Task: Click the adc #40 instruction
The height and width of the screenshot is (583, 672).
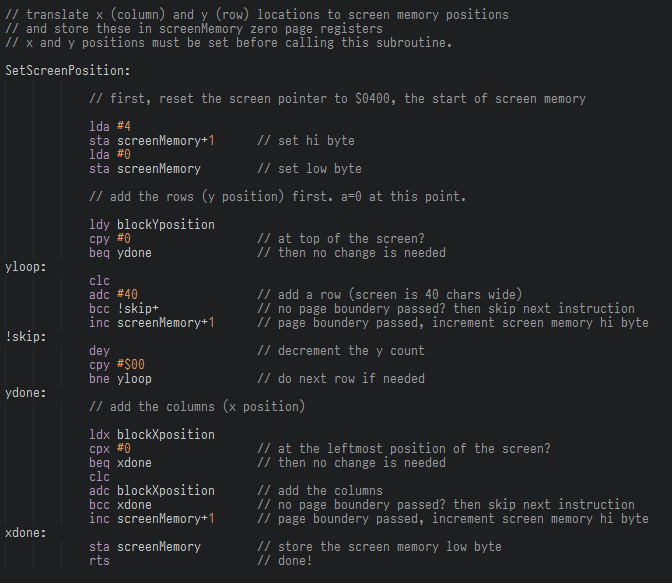Action: (114, 295)
